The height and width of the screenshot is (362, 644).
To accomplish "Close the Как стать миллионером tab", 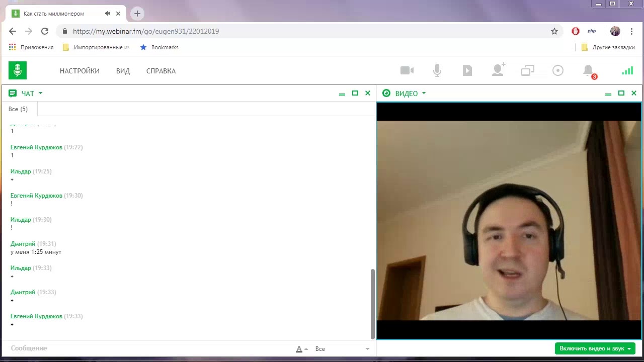I will 118,14.
